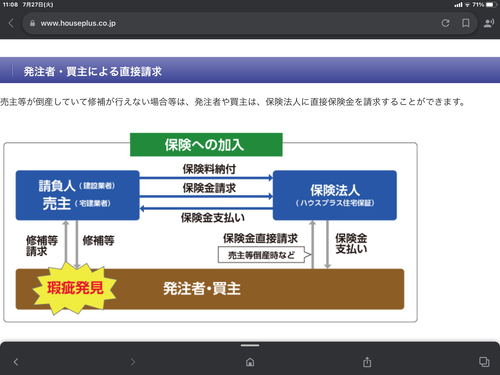500x375 pixels.
Task: Tap the back chevron beside the address bar
Action: click(x=11, y=23)
